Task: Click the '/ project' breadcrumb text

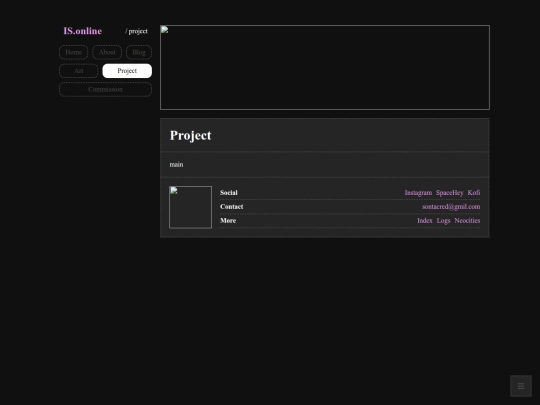Action: 136,31
